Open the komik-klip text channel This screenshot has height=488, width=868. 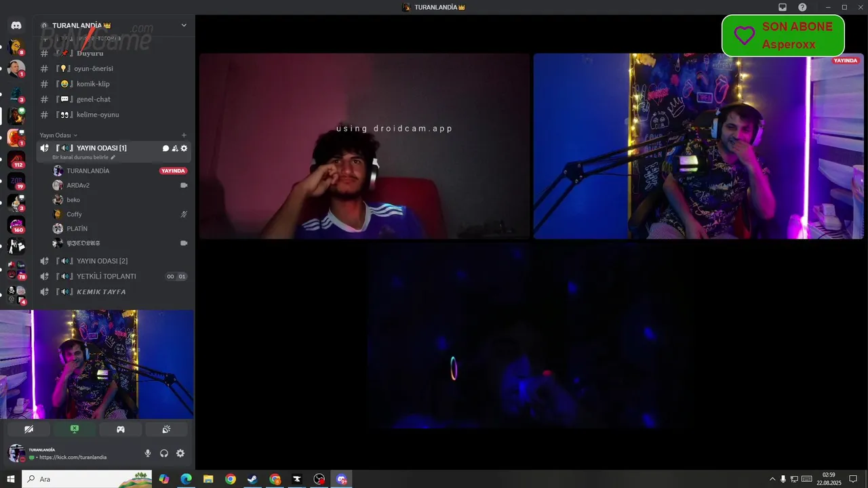pos(114,84)
